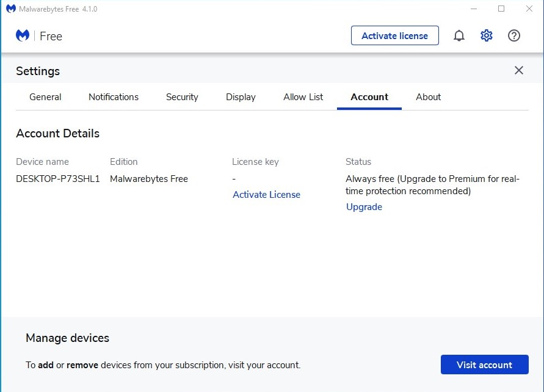Click the Activate License link under License key
Viewport: 544px width, 392px height.
pyautogui.click(x=266, y=195)
